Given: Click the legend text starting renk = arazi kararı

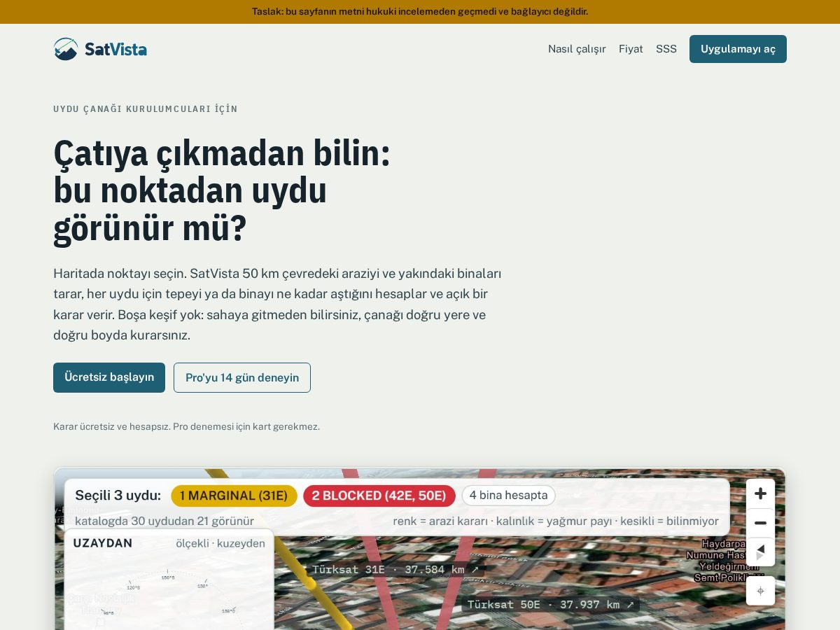Looking at the screenshot, I should [556, 521].
